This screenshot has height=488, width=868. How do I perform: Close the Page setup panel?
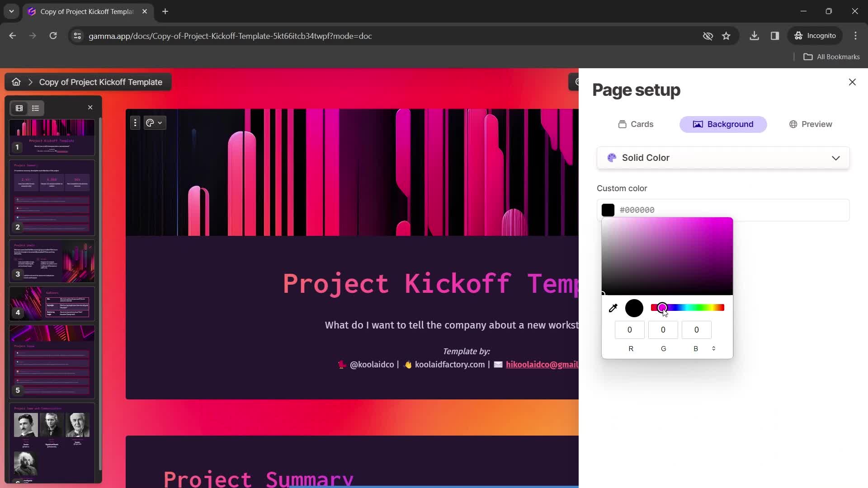coord(853,82)
